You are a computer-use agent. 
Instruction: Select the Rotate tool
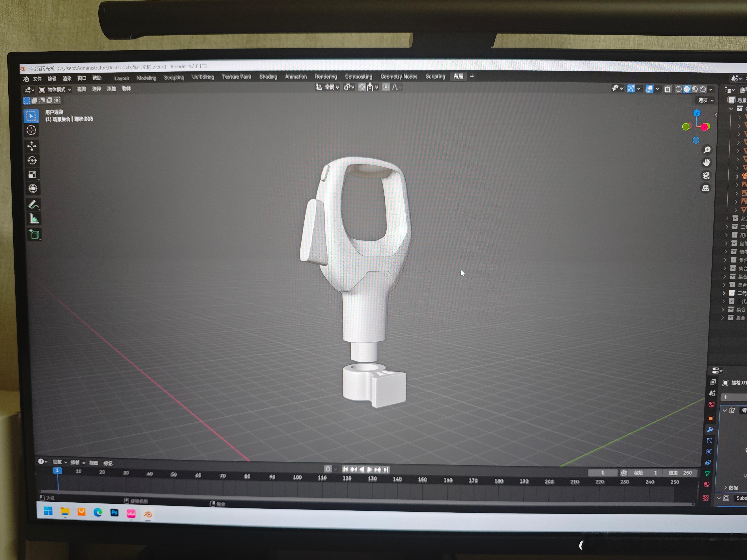coord(32,160)
